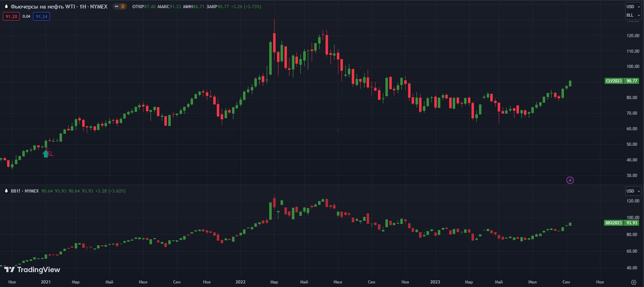Open the USD currency dropdown in WTI pane
644x287 pixels.
[633, 6]
